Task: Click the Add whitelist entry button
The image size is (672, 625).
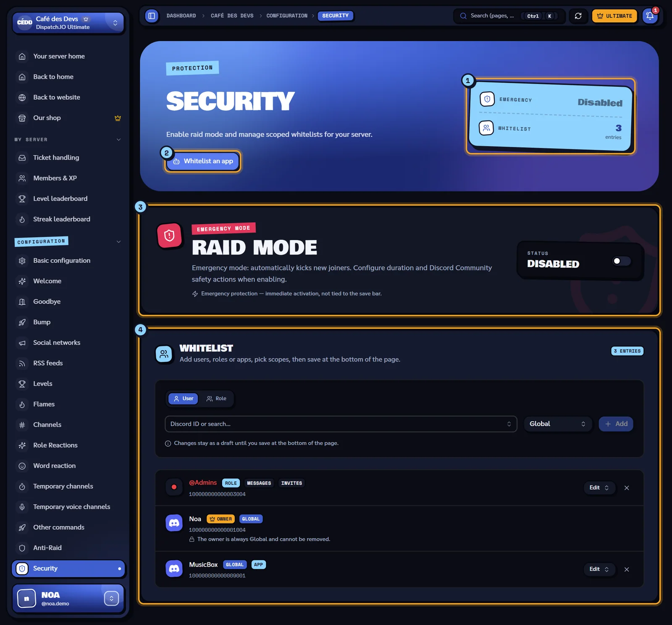Action: [616, 424]
